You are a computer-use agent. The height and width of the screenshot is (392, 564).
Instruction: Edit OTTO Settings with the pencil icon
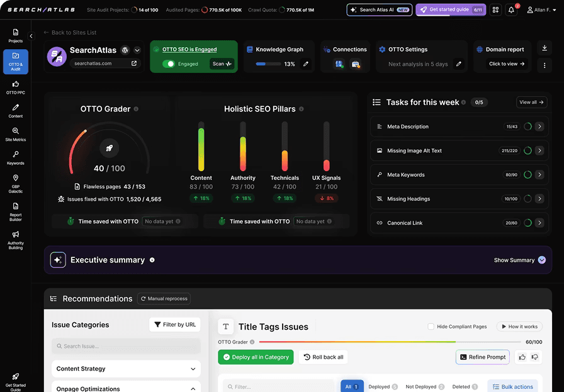[458, 64]
